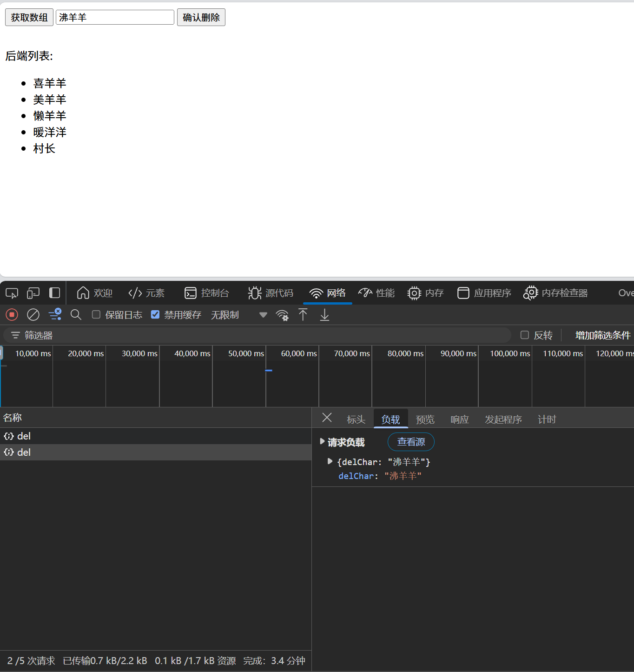Select the second highlighted del request row
Image resolution: width=634 pixels, height=672 pixels.
pyautogui.click(x=156, y=452)
